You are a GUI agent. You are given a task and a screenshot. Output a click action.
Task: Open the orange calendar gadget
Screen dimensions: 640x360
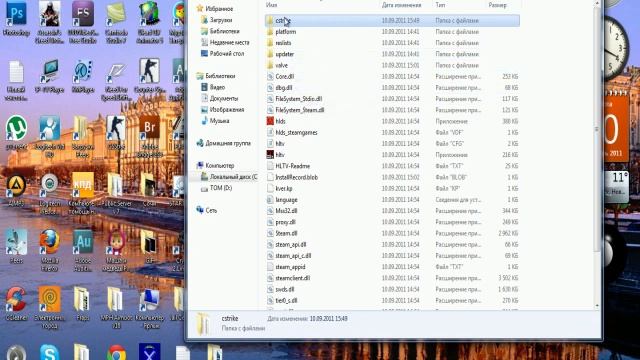[x=617, y=128]
